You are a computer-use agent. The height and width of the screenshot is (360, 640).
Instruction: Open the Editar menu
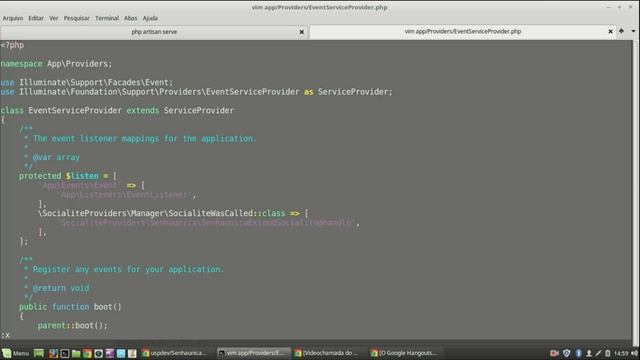click(36, 18)
